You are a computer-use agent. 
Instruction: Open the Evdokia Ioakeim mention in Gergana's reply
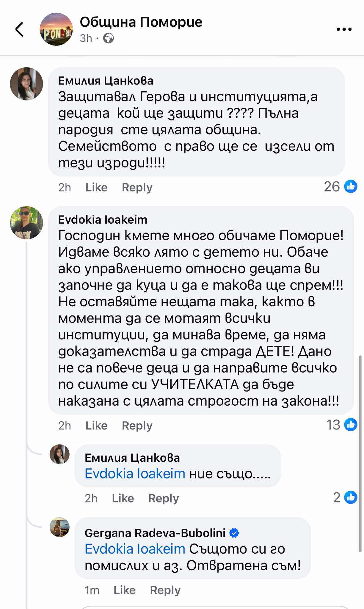point(135,549)
